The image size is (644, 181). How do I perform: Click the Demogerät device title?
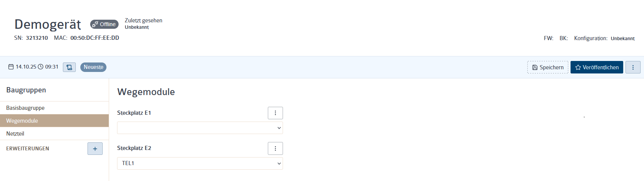click(48, 24)
